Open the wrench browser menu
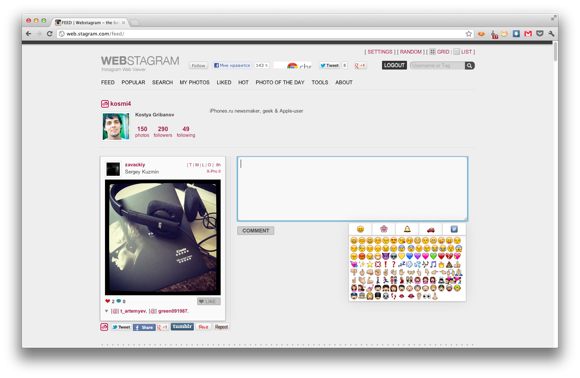 coord(551,34)
